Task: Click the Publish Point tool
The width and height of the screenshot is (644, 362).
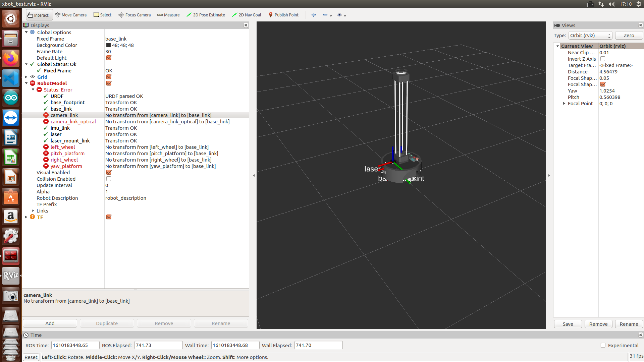Action: tap(283, 15)
